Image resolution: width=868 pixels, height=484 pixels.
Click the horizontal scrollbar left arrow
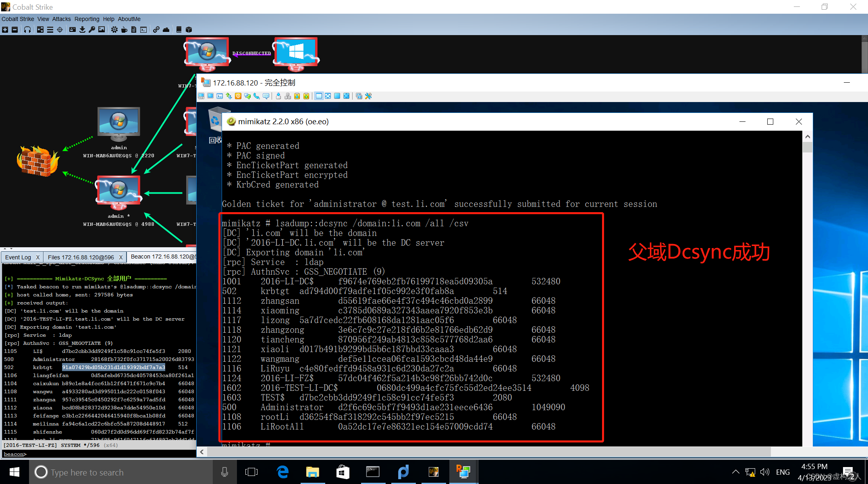[202, 452]
